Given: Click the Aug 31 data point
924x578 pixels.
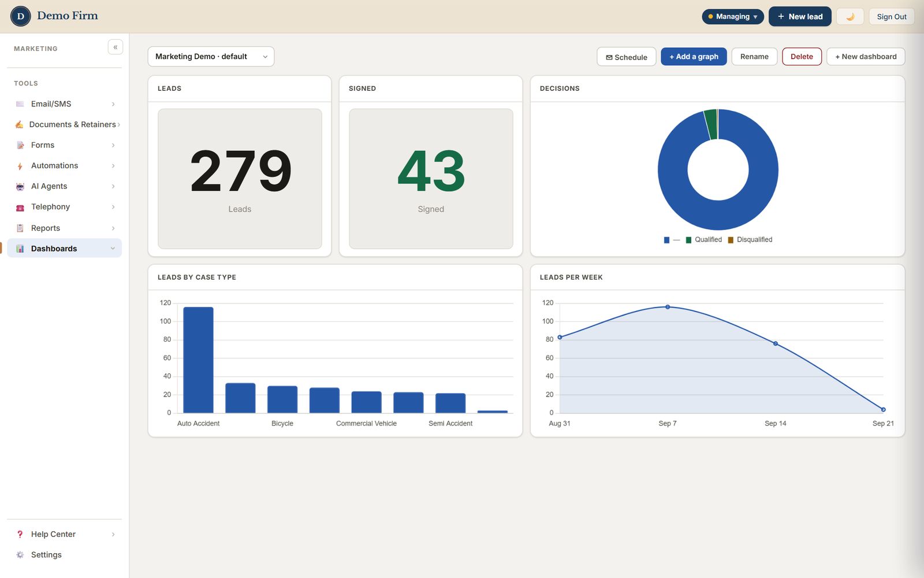Looking at the screenshot, I should pos(560,337).
